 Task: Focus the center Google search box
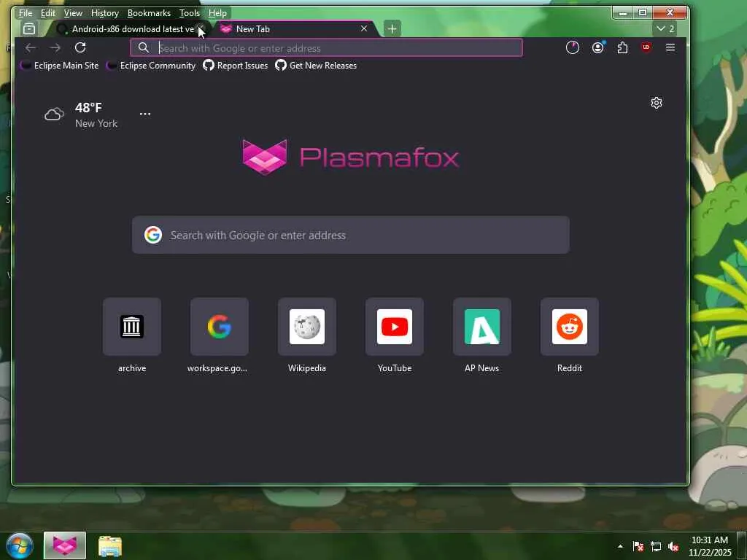click(x=351, y=235)
